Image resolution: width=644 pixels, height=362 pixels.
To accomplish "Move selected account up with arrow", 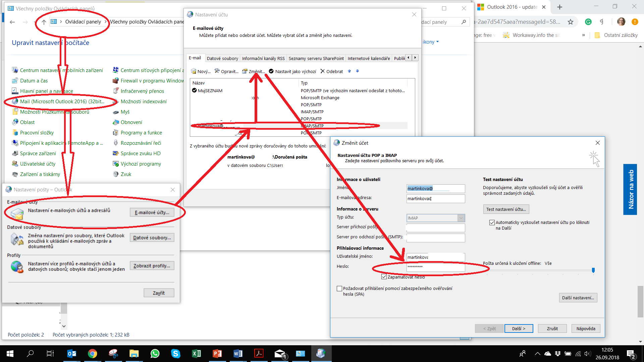I will tap(349, 71).
